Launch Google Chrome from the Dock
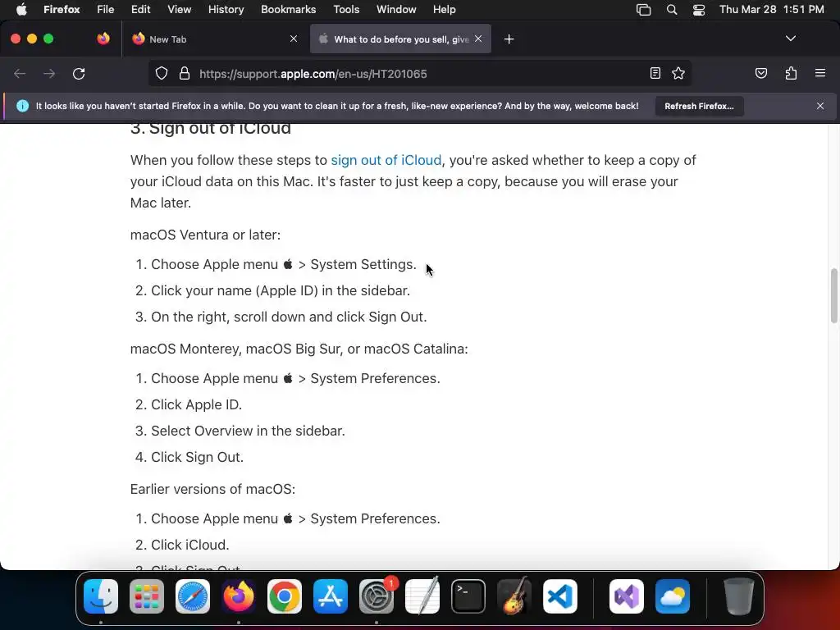Image resolution: width=840 pixels, height=630 pixels. 285,596
